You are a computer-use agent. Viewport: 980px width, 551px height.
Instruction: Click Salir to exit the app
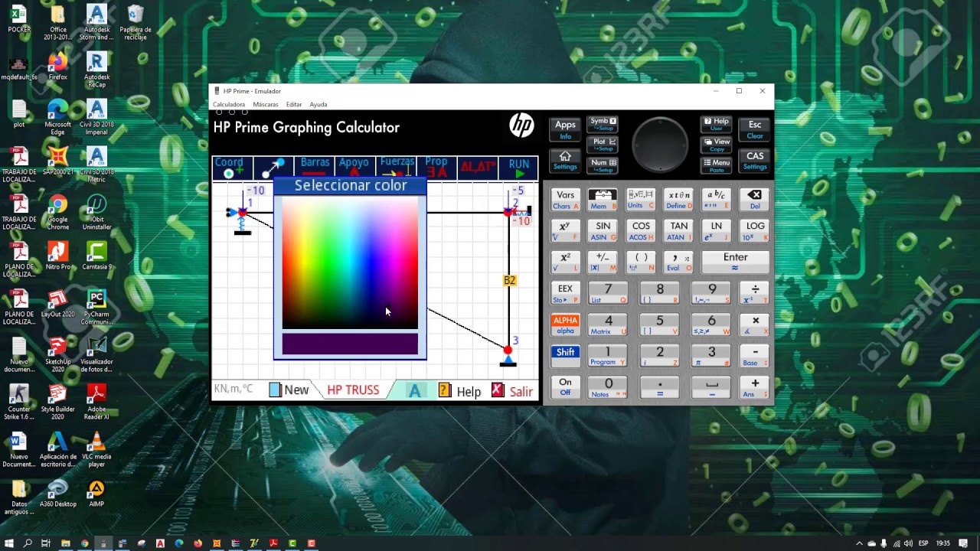(x=512, y=390)
